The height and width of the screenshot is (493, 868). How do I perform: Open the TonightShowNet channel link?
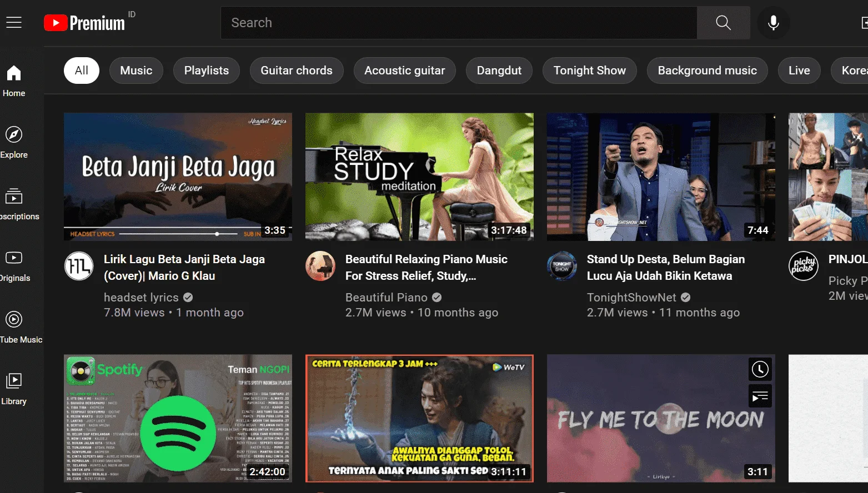coord(631,298)
